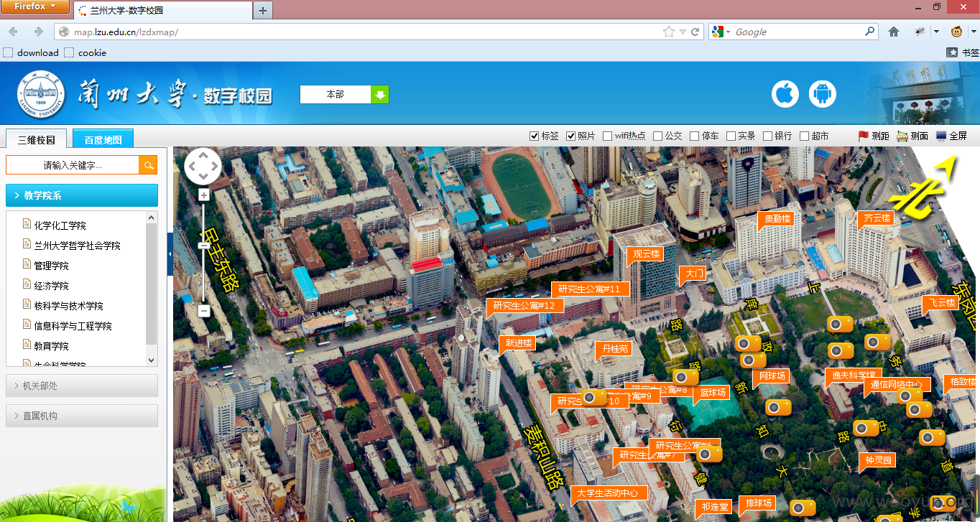Open the Android app download icon

click(823, 94)
